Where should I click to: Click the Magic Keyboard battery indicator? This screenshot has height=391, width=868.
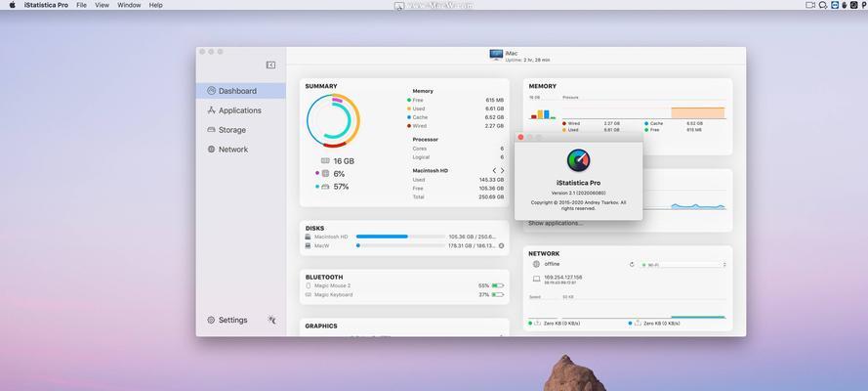pos(498,294)
